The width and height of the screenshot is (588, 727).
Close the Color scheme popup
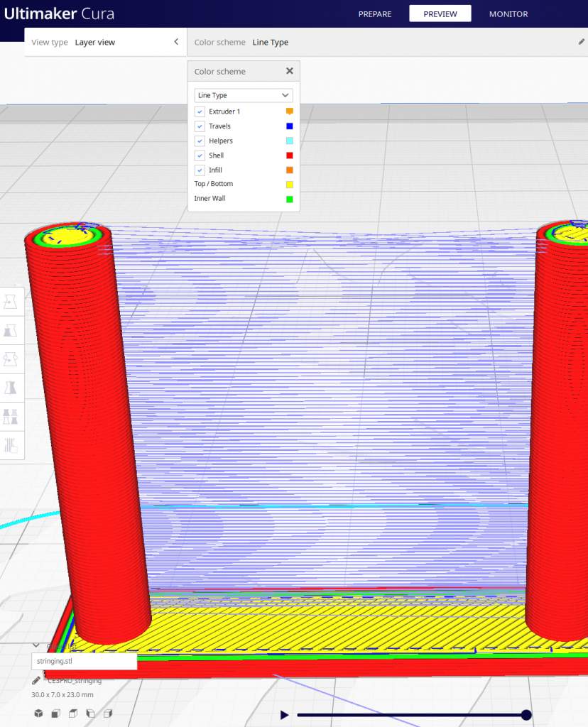[289, 71]
